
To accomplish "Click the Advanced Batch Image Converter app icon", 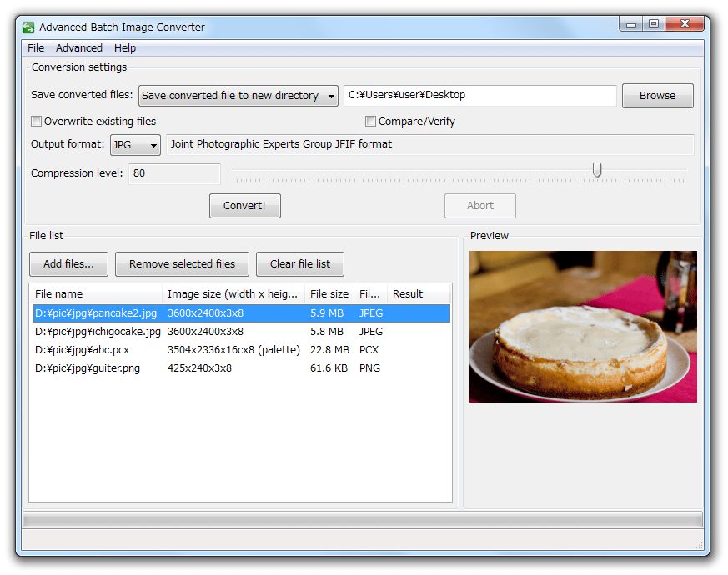I will [29, 27].
